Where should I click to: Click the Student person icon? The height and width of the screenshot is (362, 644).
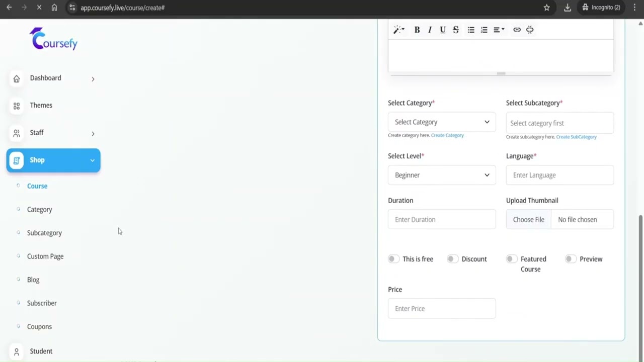[17, 351]
